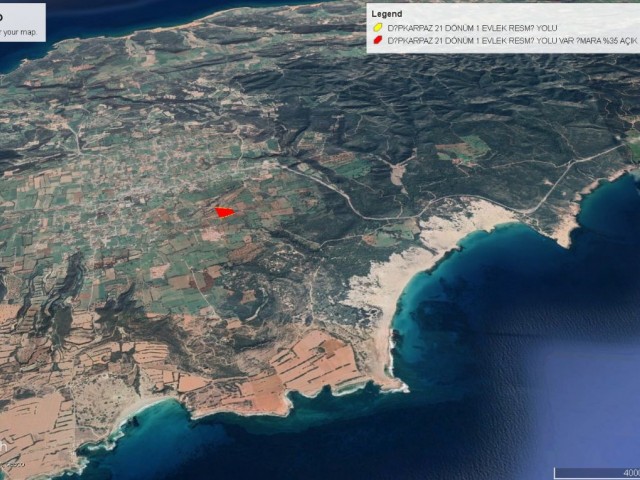
Task: Click the red land parcel polygon on map
Action: pyautogui.click(x=224, y=211)
